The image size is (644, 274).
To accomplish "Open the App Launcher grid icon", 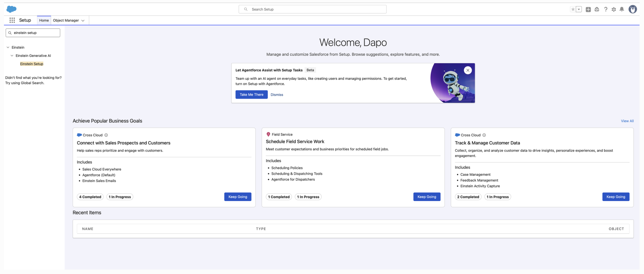I will pos(12,20).
